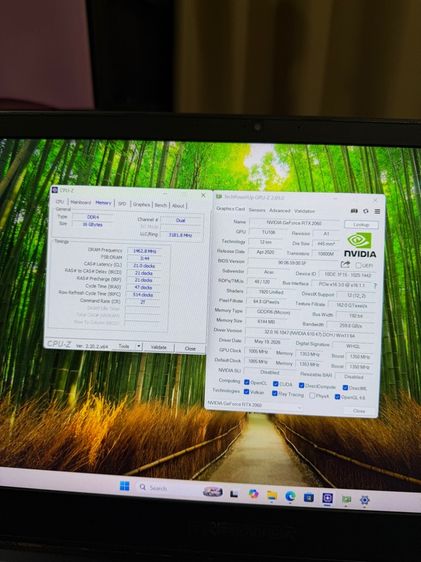Toggle the DirectCompute checkbox

pos(301,385)
